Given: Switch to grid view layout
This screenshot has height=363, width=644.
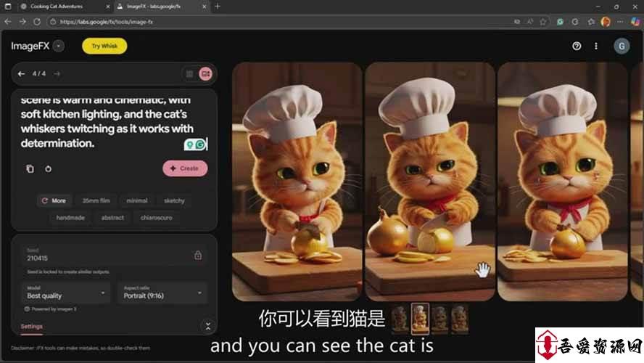Looking at the screenshot, I should pos(189,73).
